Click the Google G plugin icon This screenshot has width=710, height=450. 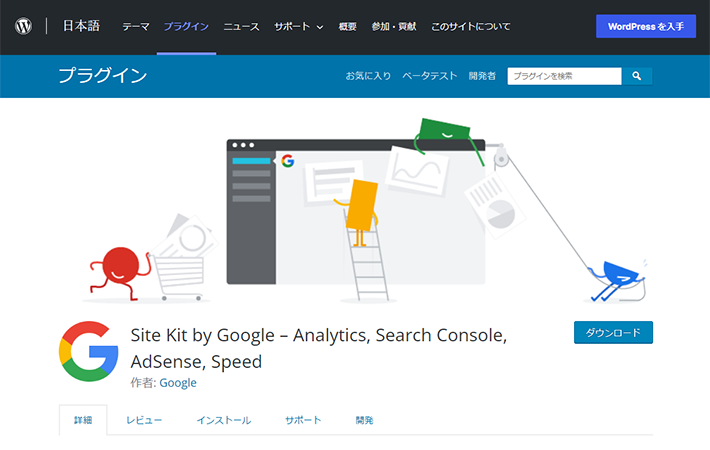(88, 351)
